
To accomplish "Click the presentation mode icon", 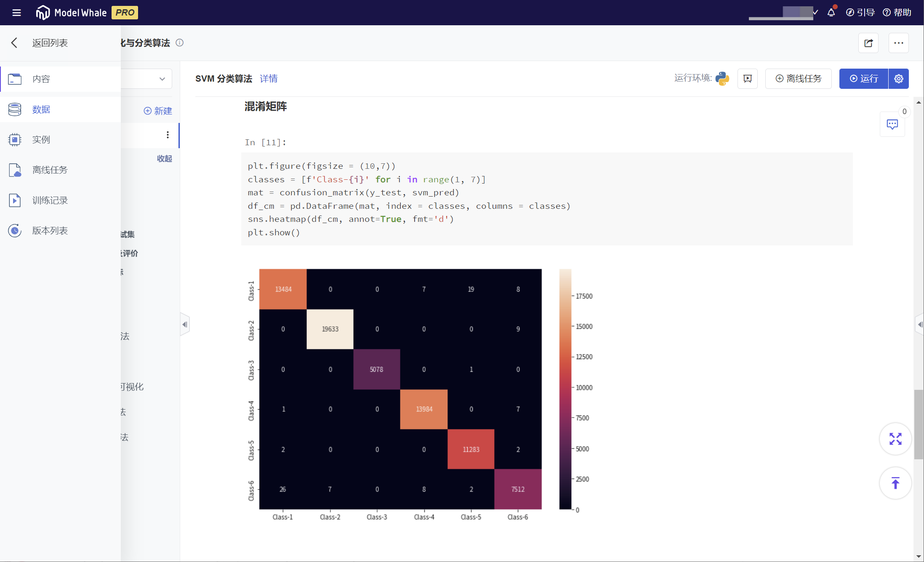I will click(748, 79).
